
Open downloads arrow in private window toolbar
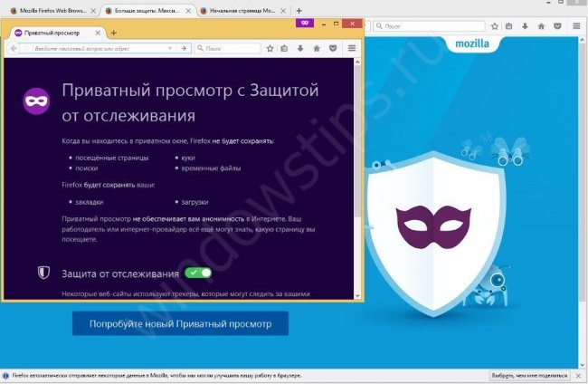[x=300, y=48]
